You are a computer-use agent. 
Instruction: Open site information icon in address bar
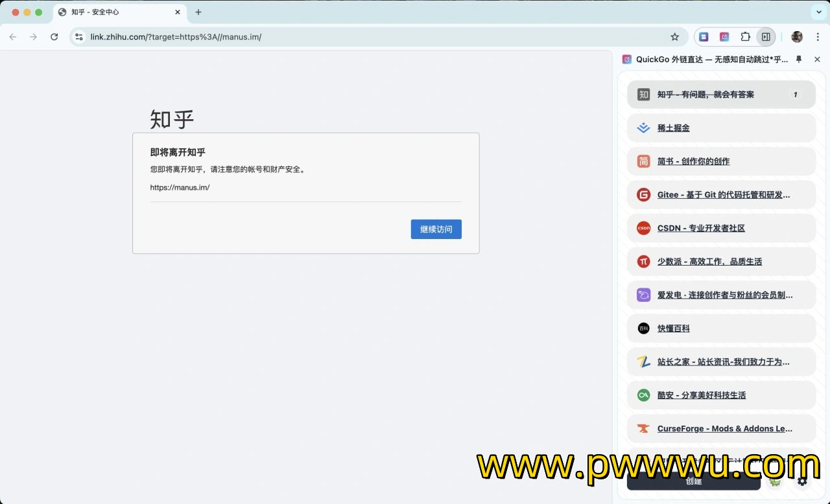click(x=79, y=37)
